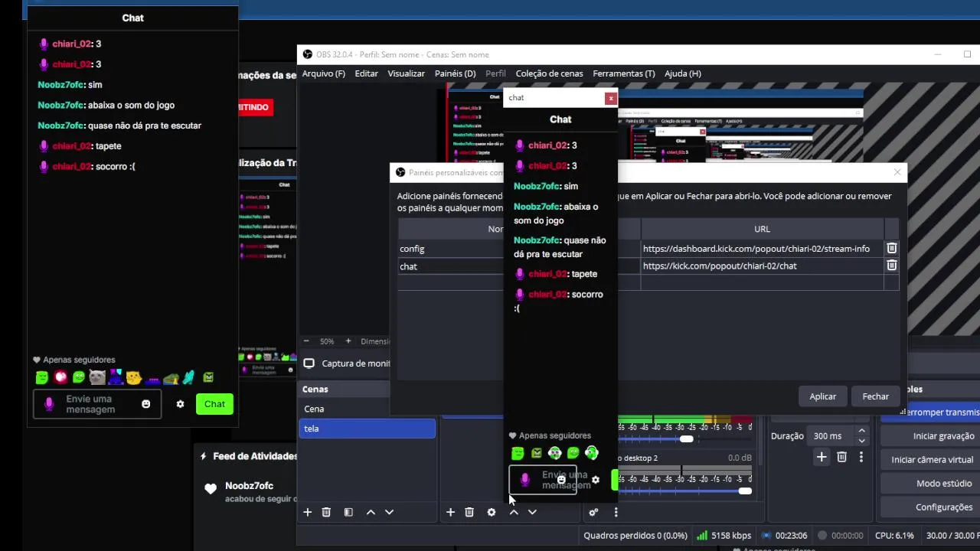Adjust upper audio mixer volume slider
This screenshot has height=551, width=980.
click(x=686, y=439)
